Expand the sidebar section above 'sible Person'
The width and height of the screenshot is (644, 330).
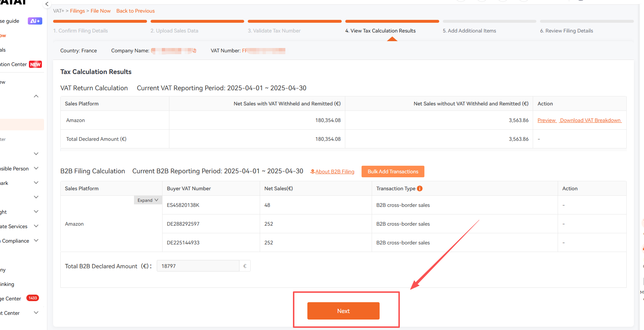(x=36, y=154)
